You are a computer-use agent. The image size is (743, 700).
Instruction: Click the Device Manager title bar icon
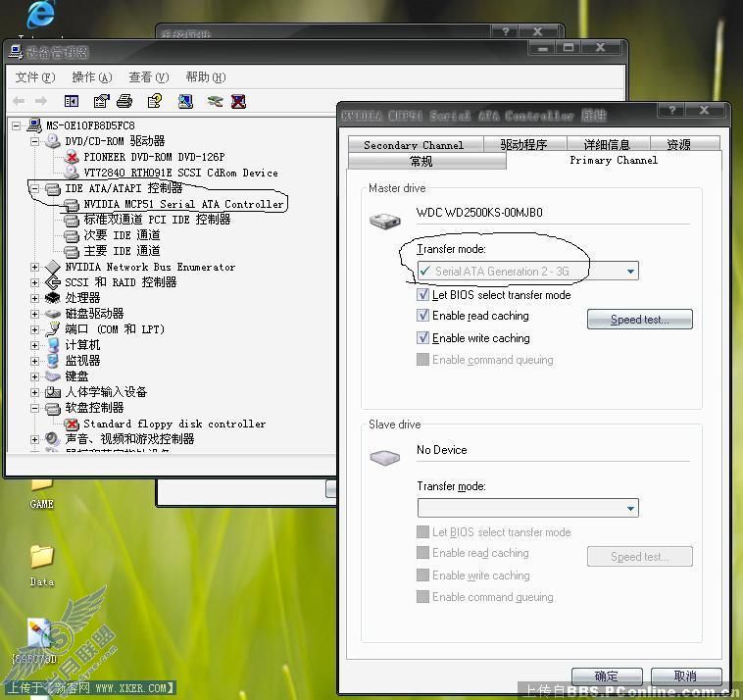16,52
